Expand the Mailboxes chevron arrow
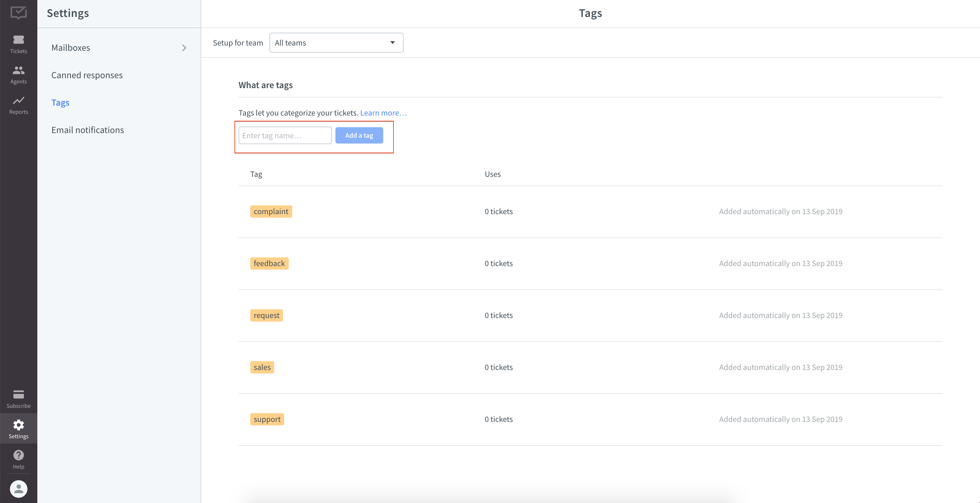Viewport: 980px width, 503px height. [184, 48]
